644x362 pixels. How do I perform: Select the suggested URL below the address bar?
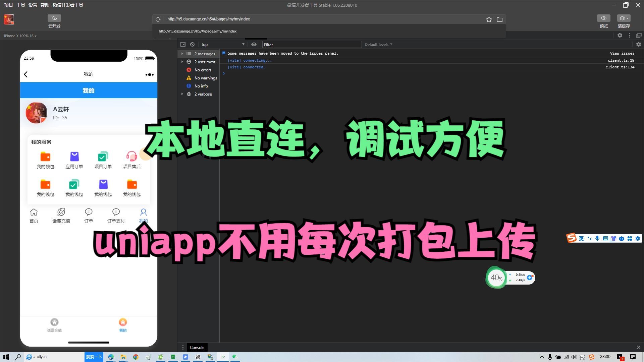tap(198, 31)
